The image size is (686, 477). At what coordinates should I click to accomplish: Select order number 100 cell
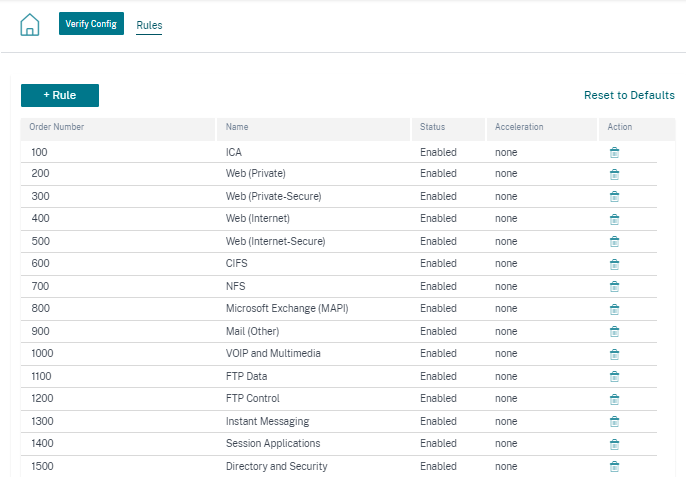click(x=39, y=152)
